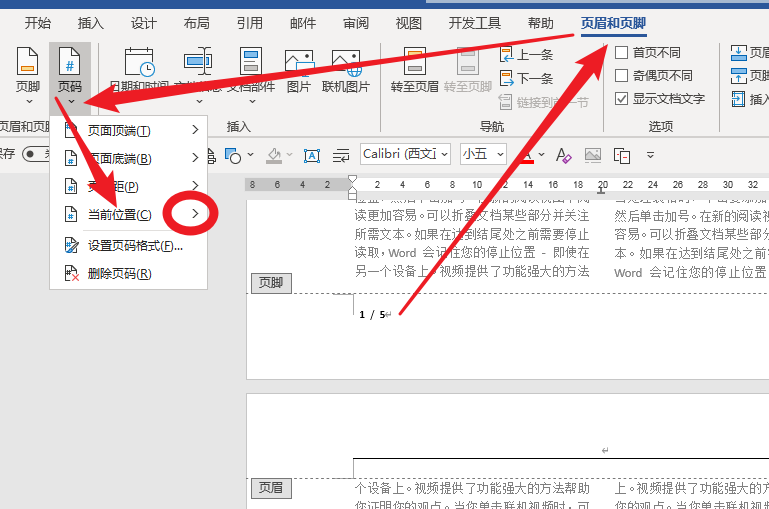This screenshot has width=769, height=509.
Task: Click 转至页眉 go to header
Action: tap(414, 70)
